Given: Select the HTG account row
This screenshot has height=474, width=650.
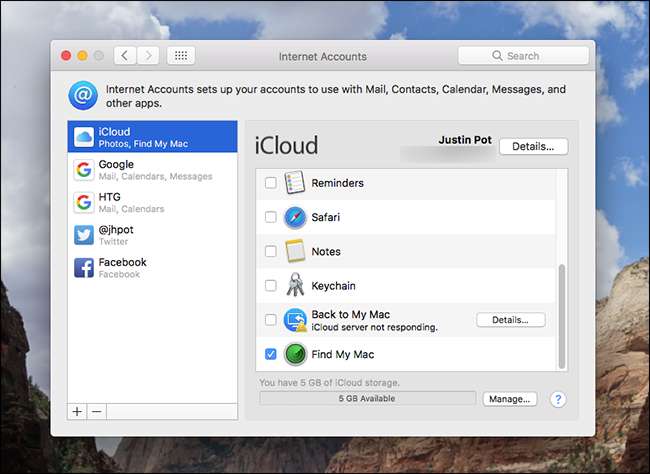Looking at the screenshot, I should (x=153, y=202).
